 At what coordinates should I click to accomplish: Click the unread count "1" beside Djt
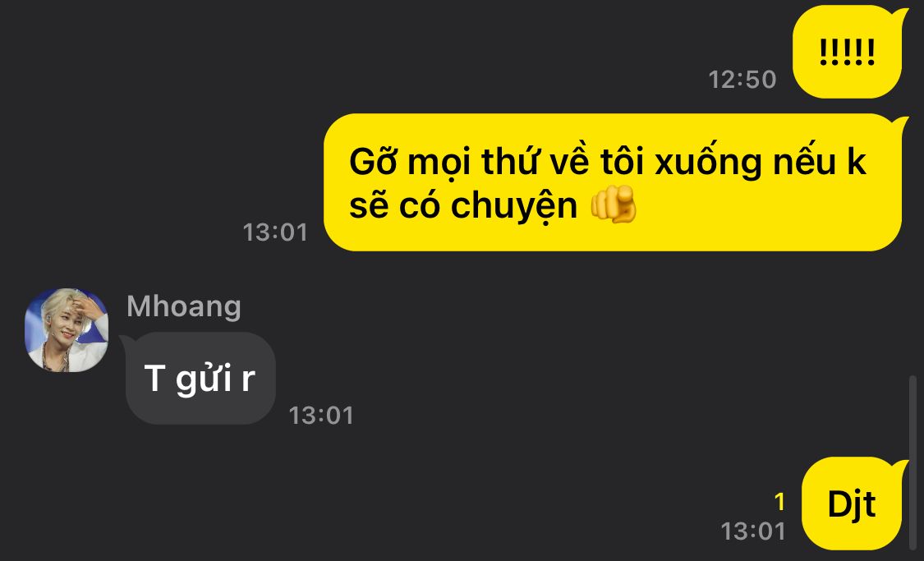(x=779, y=502)
